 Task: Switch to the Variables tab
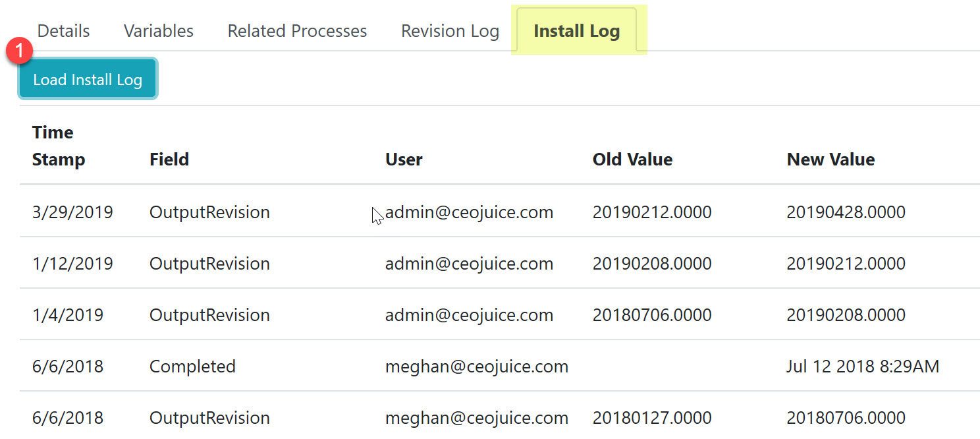[159, 31]
